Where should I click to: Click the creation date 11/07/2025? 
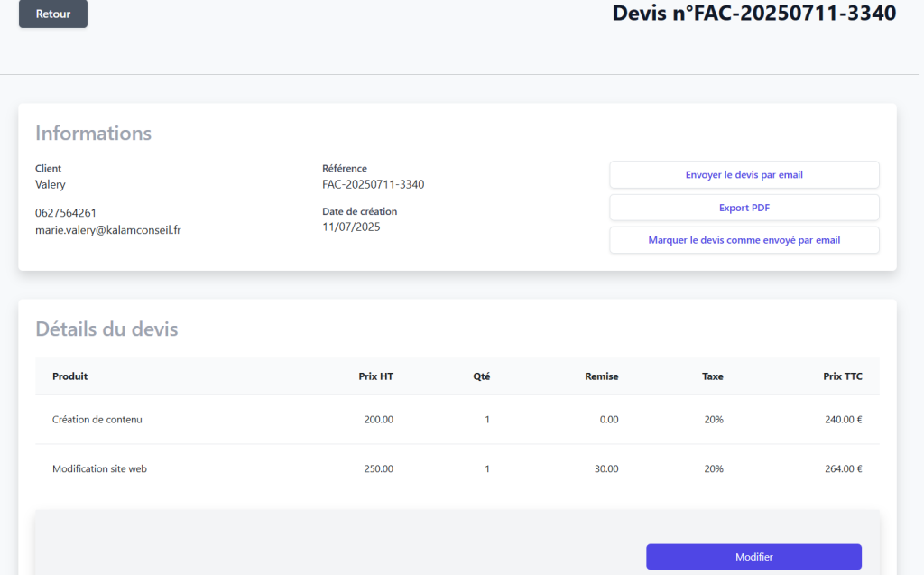pos(351,227)
